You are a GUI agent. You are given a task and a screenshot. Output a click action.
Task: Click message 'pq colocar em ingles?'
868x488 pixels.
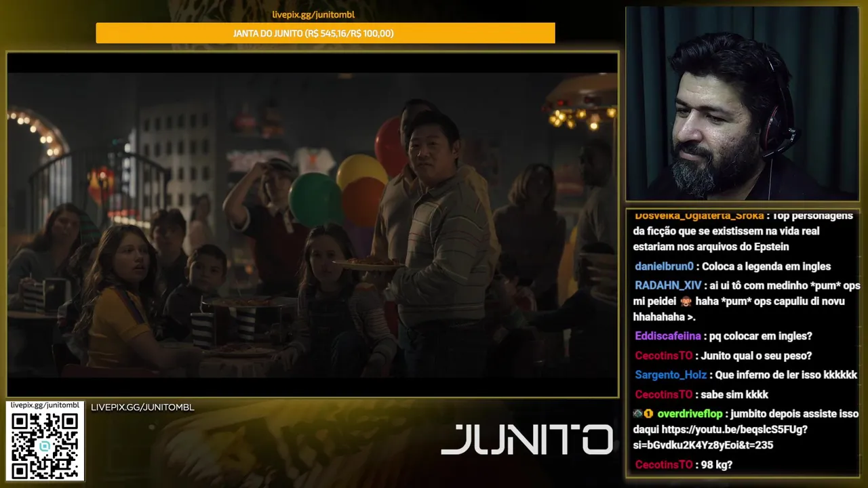click(x=761, y=336)
